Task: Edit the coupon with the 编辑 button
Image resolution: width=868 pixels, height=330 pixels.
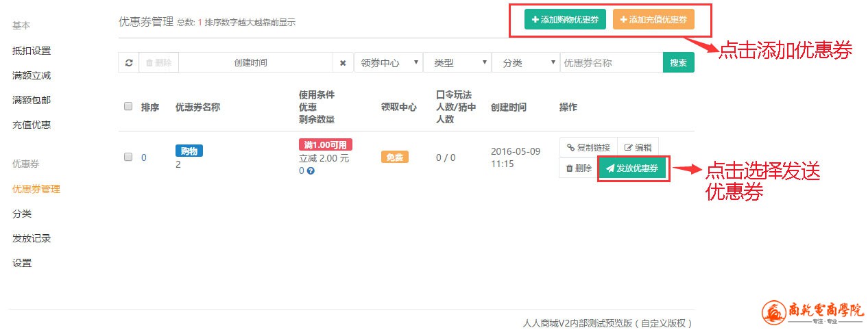Action: point(638,147)
